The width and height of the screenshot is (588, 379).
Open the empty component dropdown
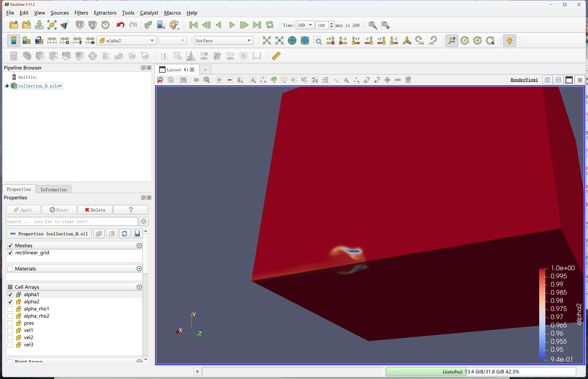[172, 40]
